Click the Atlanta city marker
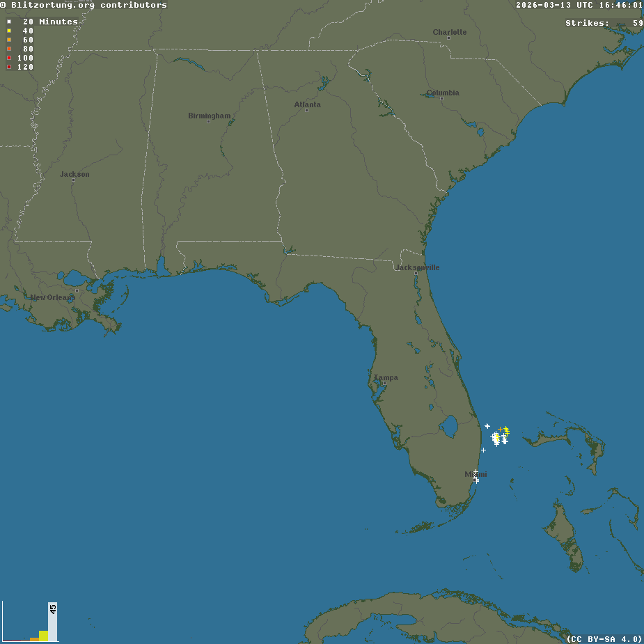This screenshot has height=644, width=644. pos(306,110)
